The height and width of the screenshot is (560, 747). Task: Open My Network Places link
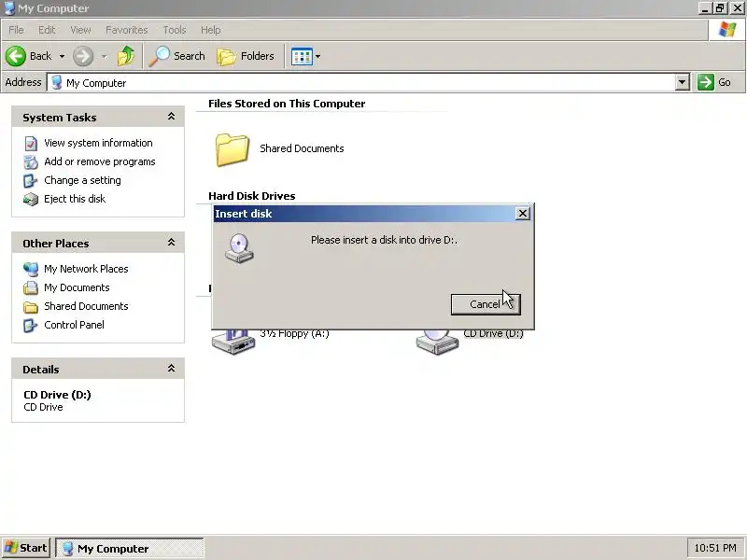point(86,269)
